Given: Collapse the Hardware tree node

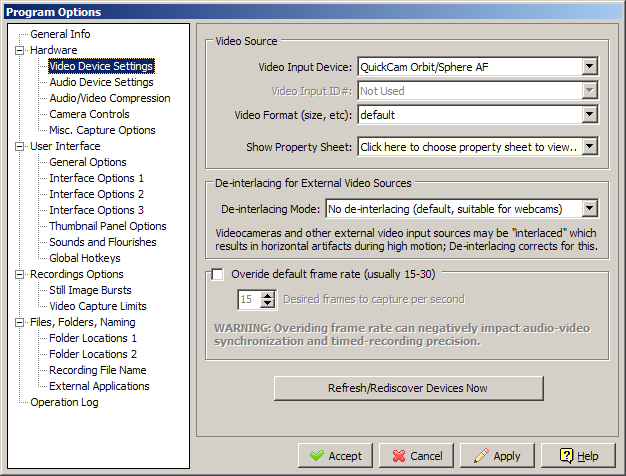Looking at the screenshot, I should 19,50.
